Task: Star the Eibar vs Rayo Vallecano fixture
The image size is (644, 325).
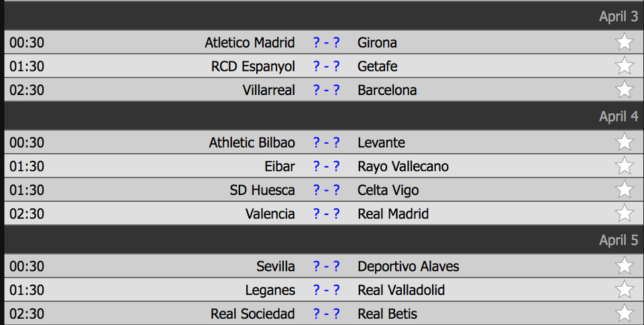Action: click(x=625, y=166)
